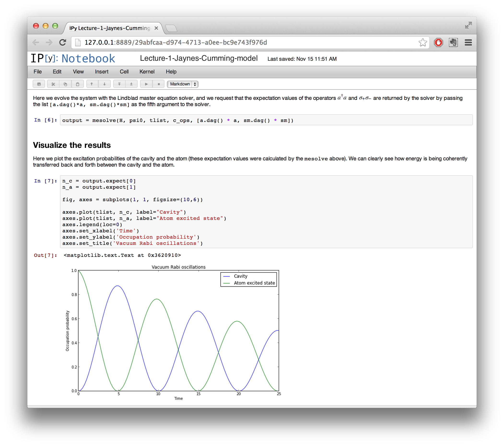504x446 pixels.
Task: Interrupt kernel with stop button
Action: pyautogui.click(x=159, y=84)
